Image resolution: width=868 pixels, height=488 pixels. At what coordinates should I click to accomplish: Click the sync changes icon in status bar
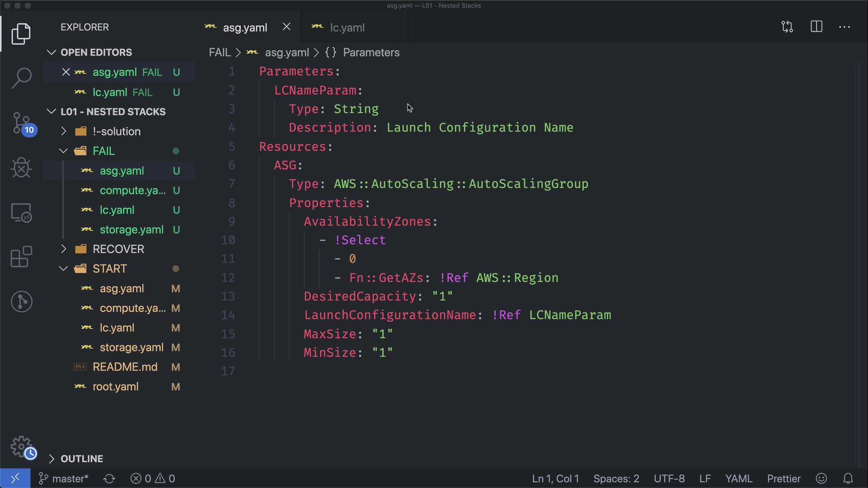(x=109, y=479)
